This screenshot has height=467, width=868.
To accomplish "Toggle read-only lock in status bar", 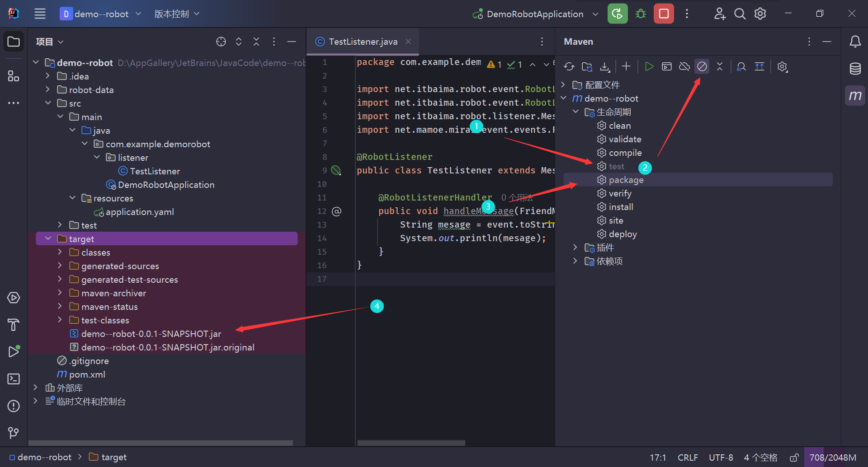I will click(794, 458).
